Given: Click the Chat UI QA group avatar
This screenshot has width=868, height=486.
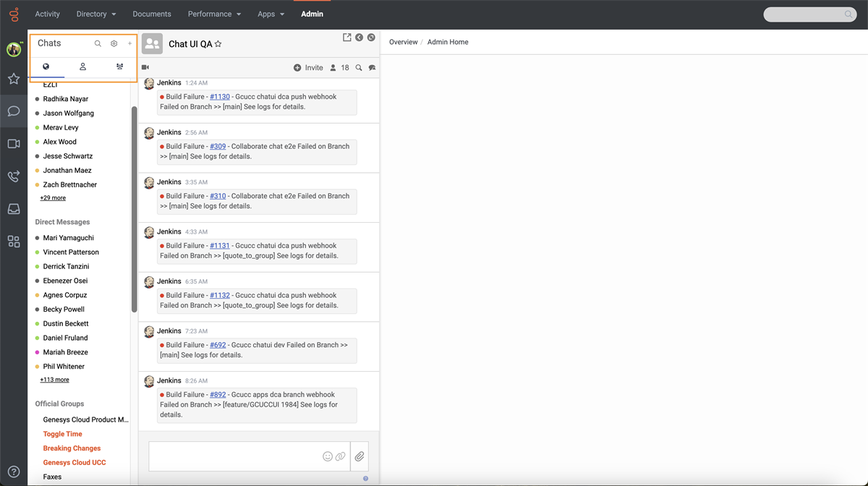Looking at the screenshot, I should (152, 43).
